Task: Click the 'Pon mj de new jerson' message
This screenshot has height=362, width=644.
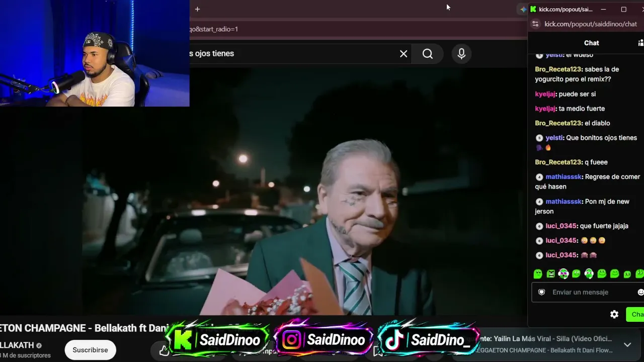Action: point(582,206)
